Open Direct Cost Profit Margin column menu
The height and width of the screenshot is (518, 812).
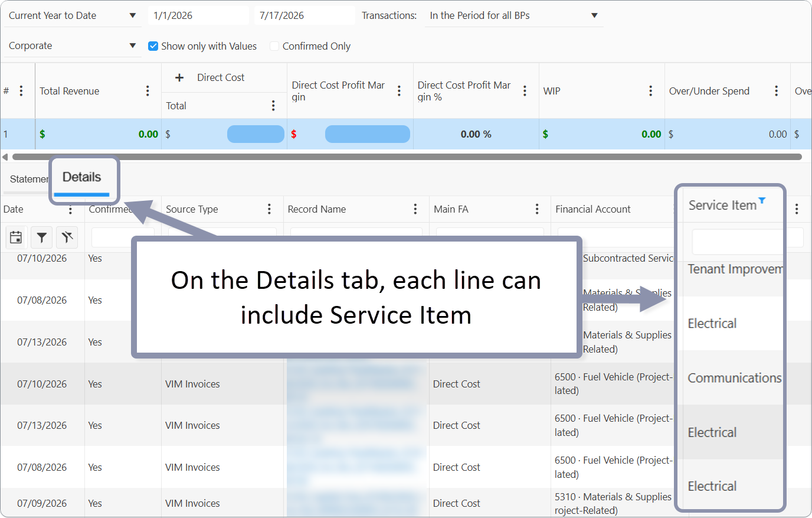click(399, 90)
